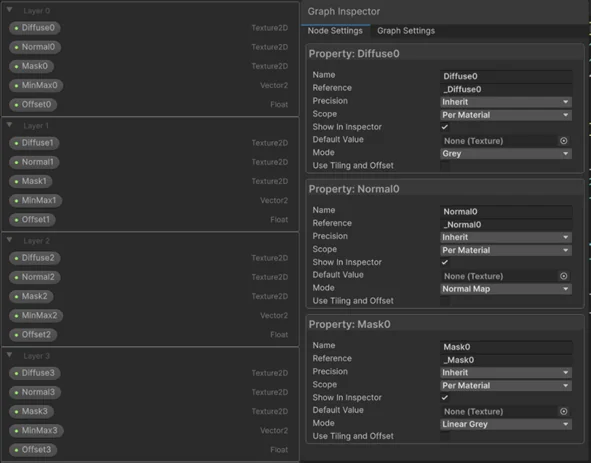Select the Diffuse2 property pill
Image resolution: width=591 pixels, height=463 pixels.
point(35,258)
